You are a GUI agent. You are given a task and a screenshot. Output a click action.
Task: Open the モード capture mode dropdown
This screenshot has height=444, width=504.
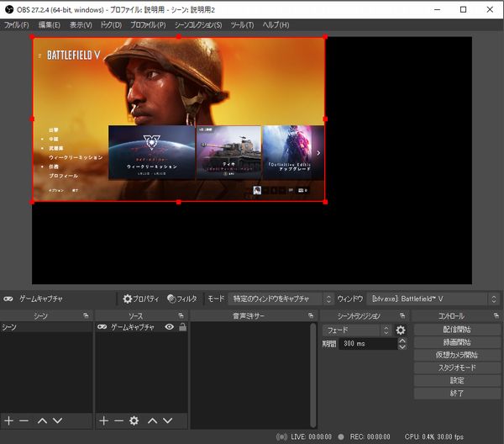[281, 299]
